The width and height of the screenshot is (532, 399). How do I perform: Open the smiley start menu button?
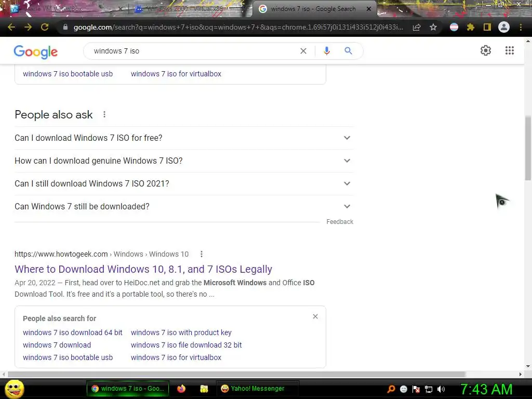tap(14, 389)
